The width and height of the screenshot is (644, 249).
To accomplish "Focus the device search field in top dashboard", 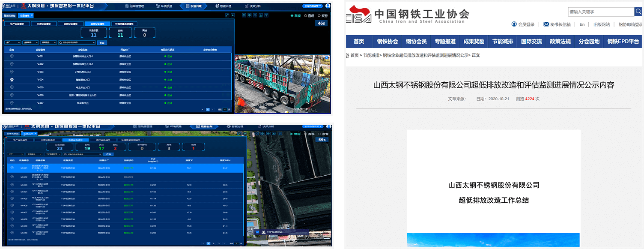I will pyautogui.click(x=77, y=43).
